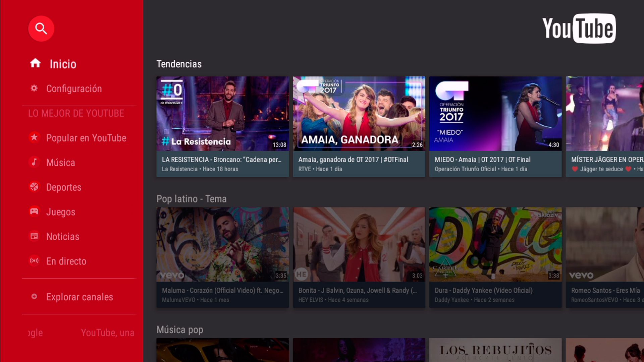Click 'MalumaVEVO • Hace 1 mes' subtitle
The image size is (644, 362).
(x=196, y=300)
